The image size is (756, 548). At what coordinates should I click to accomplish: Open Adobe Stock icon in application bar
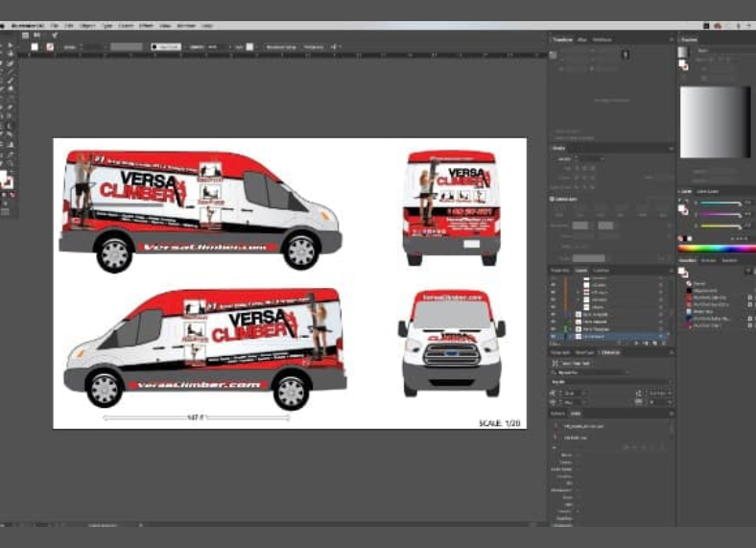[36, 36]
